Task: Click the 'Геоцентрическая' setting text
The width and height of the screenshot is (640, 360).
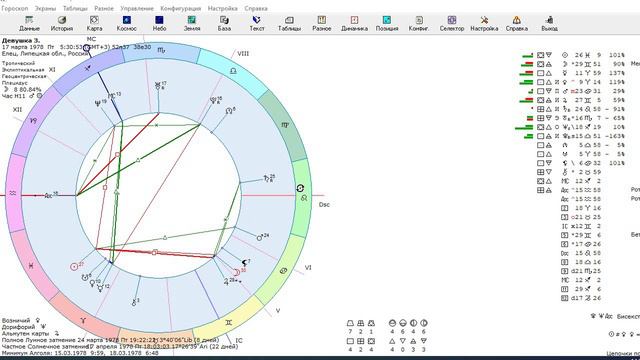Action: pos(24,76)
